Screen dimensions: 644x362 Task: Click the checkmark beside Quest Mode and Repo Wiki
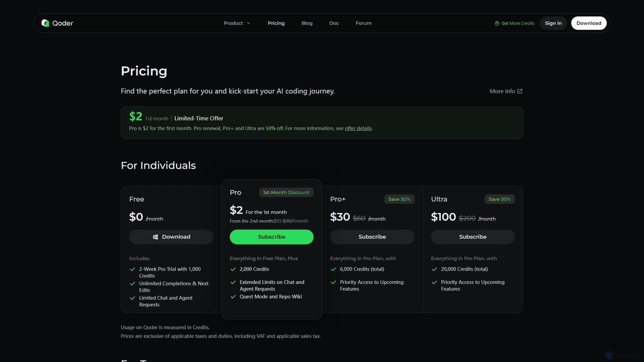pyautogui.click(x=233, y=297)
